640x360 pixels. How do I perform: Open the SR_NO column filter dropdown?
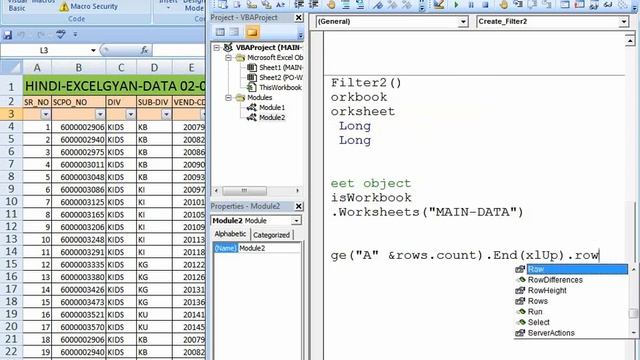45,115
